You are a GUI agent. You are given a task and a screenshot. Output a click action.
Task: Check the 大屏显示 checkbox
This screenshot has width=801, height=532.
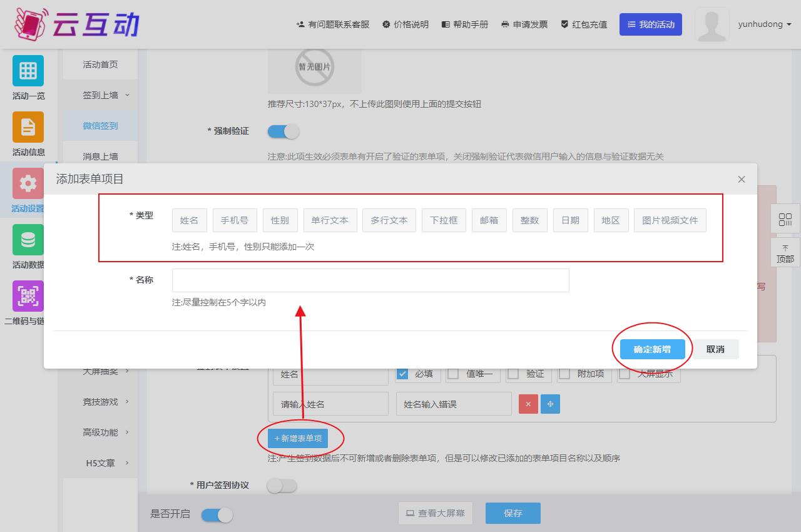coord(625,374)
